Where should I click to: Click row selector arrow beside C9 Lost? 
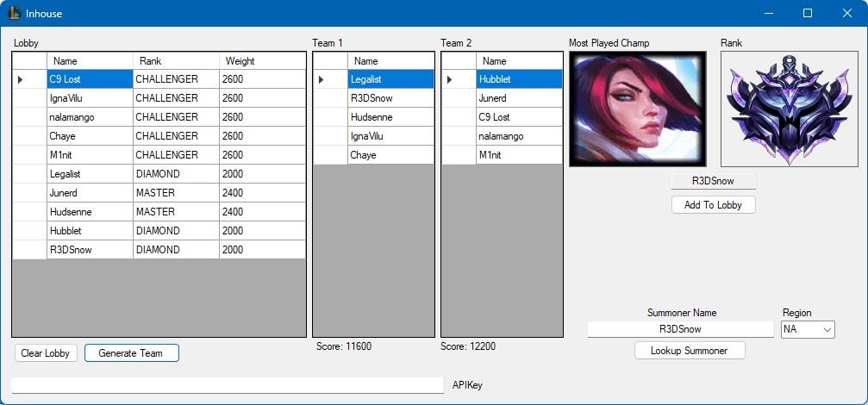29,79
